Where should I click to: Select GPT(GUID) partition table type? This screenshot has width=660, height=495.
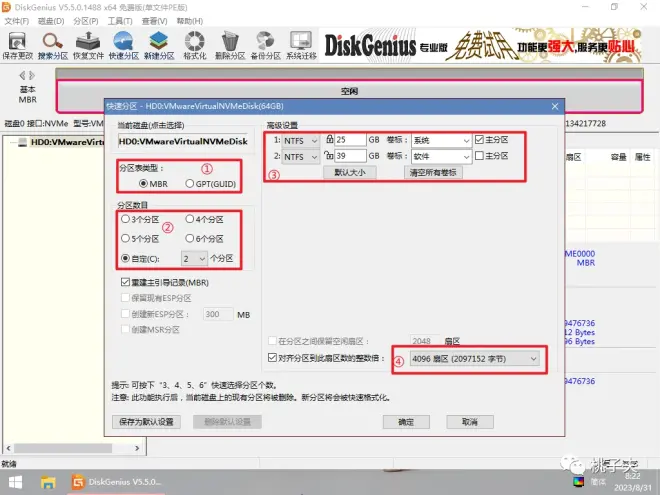tap(210, 184)
